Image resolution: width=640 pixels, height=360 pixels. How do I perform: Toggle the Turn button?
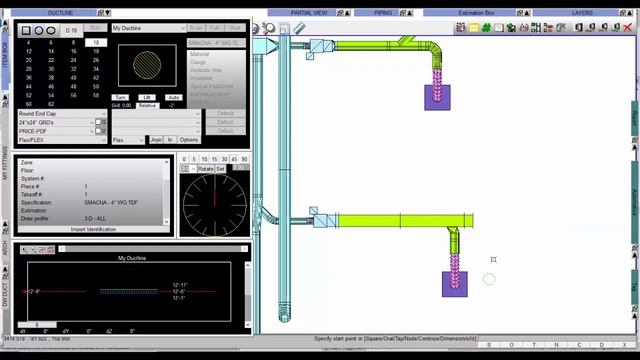[120, 98]
